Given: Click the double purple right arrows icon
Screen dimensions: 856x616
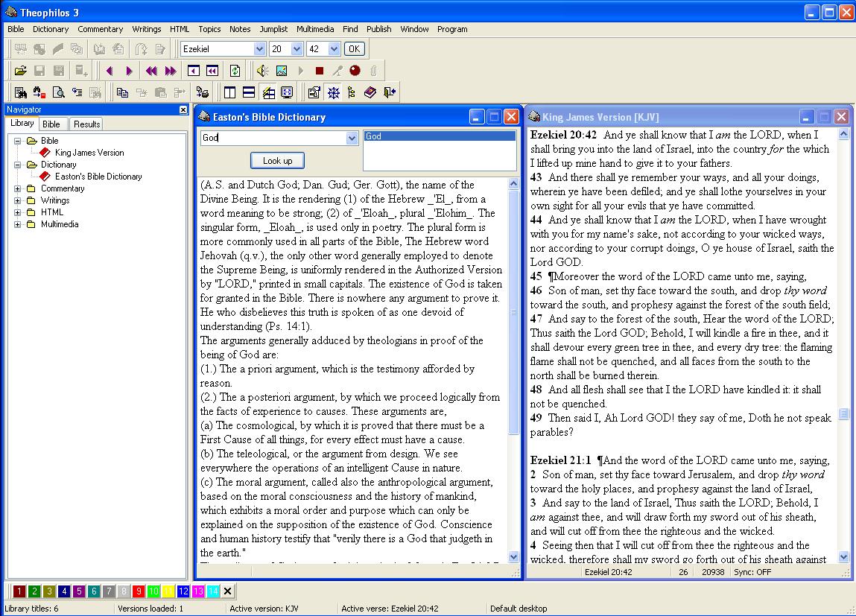Looking at the screenshot, I should pyautogui.click(x=171, y=70).
